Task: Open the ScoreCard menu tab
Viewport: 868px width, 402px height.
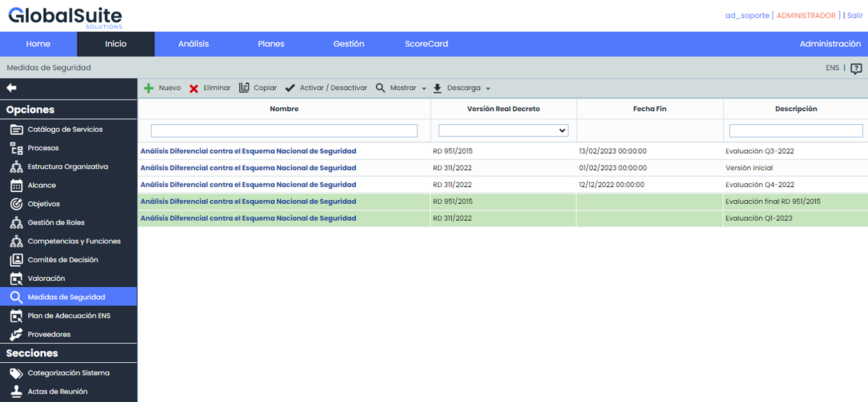Action: pyautogui.click(x=426, y=44)
